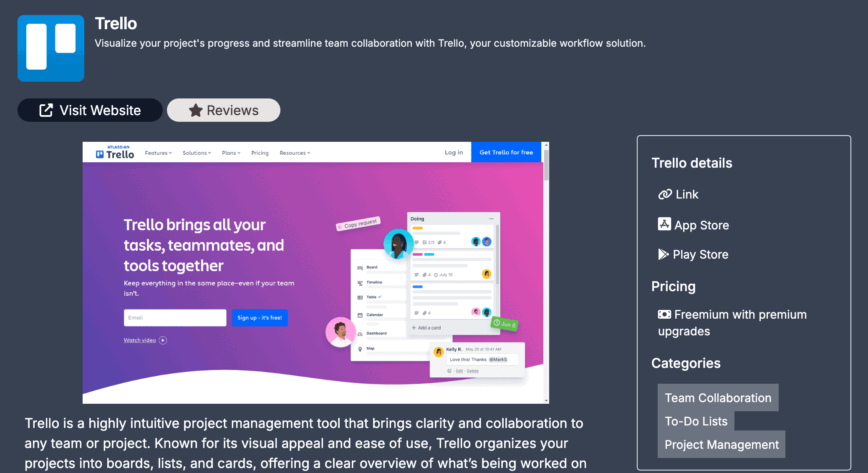The image size is (868, 473).
Task: Click the Freemium with premium upgrades text
Action: pos(732,323)
